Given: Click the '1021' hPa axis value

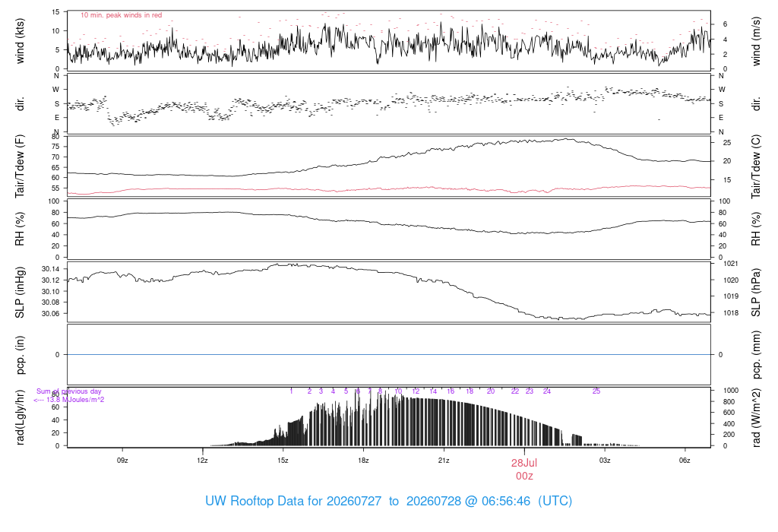Looking at the screenshot, I should [731, 264].
